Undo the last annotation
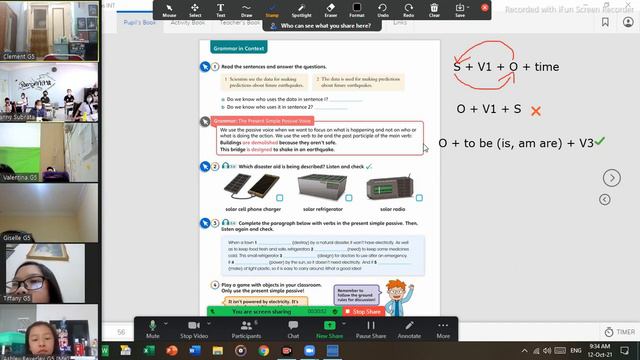Image resolution: width=640 pixels, height=360 pixels. point(383,10)
